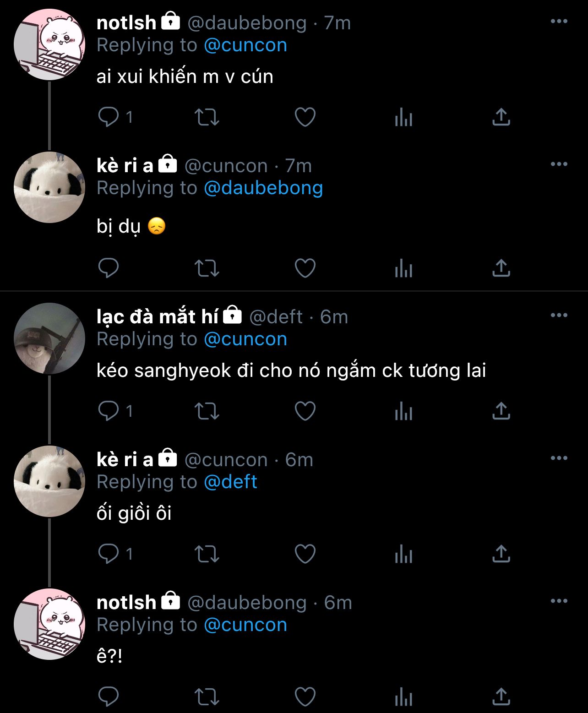View analytics for the "ê?!" tweet
This screenshot has height=713, width=588.
[x=403, y=697]
